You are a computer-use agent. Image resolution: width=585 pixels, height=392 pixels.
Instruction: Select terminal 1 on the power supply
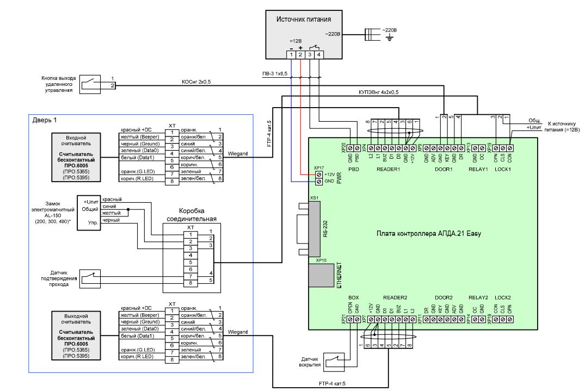291,54
